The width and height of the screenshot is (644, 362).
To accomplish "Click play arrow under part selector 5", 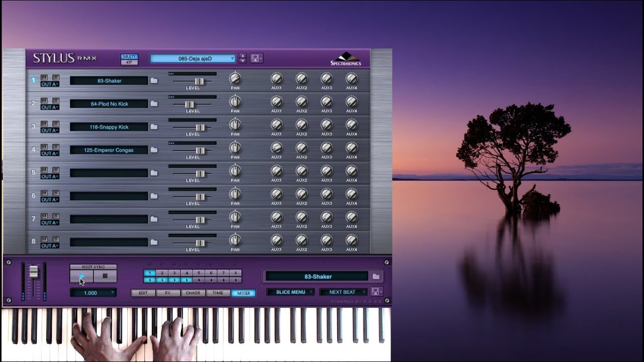I will pyautogui.click(x=199, y=280).
